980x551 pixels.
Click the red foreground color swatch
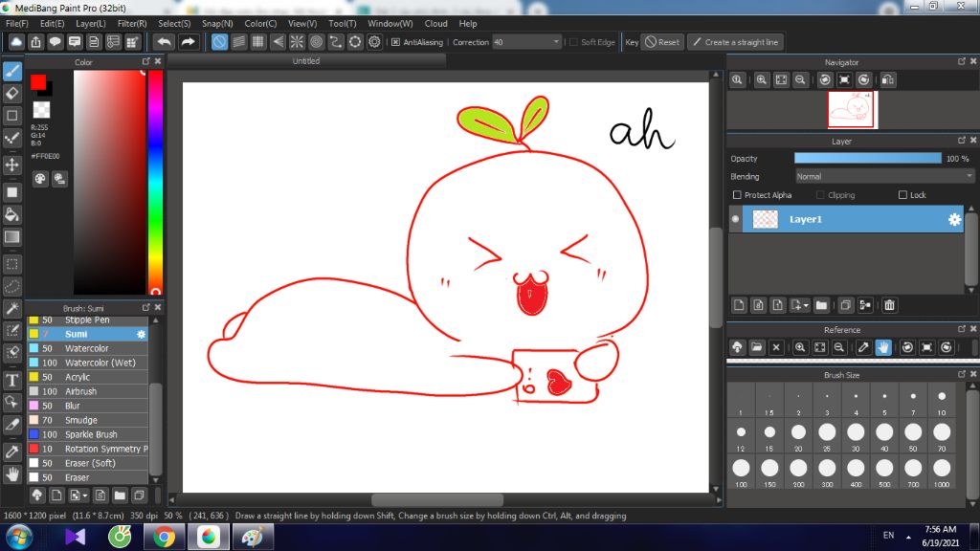(x=38, y=82)
